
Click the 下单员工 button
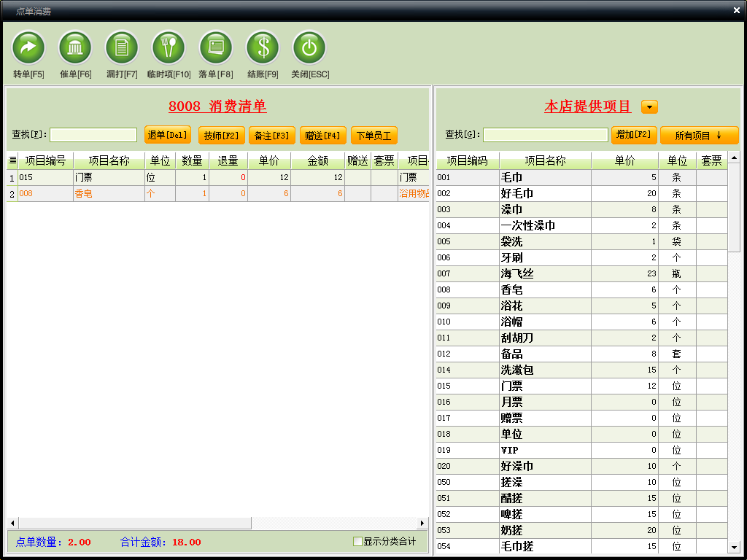374,135
